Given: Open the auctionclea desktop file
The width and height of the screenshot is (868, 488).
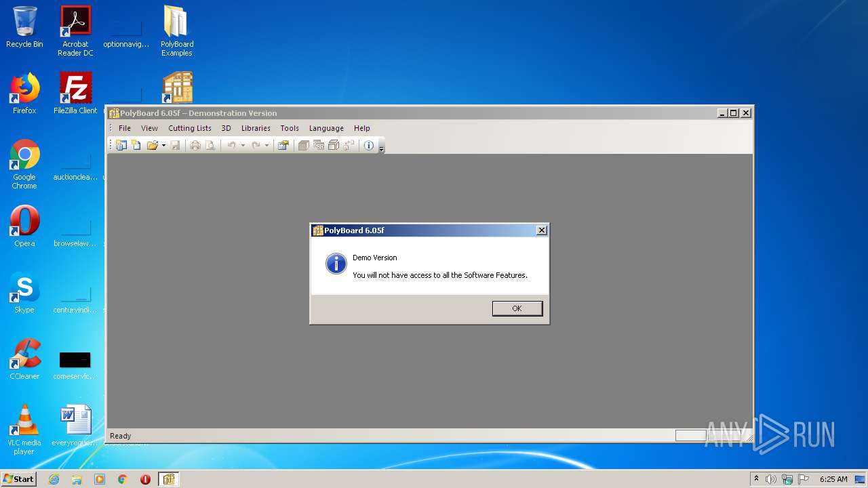Looking at the screenshot, I should (x=75, y=165).
